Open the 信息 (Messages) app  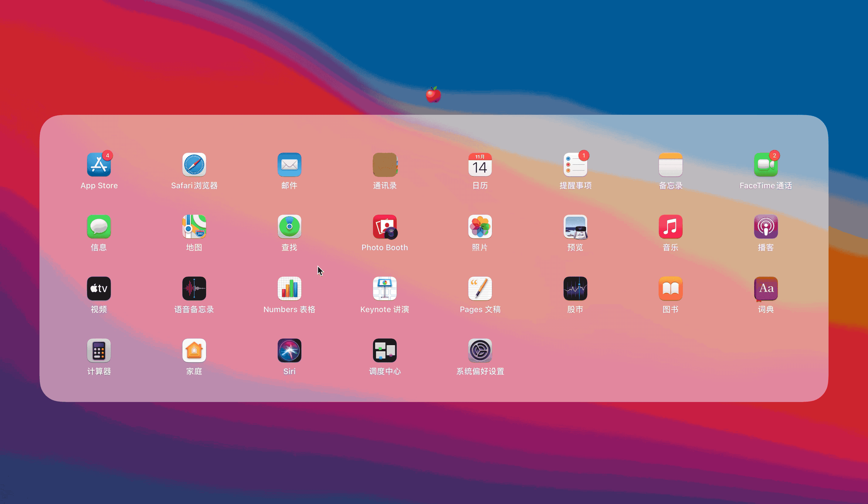[x=99, y=227]
